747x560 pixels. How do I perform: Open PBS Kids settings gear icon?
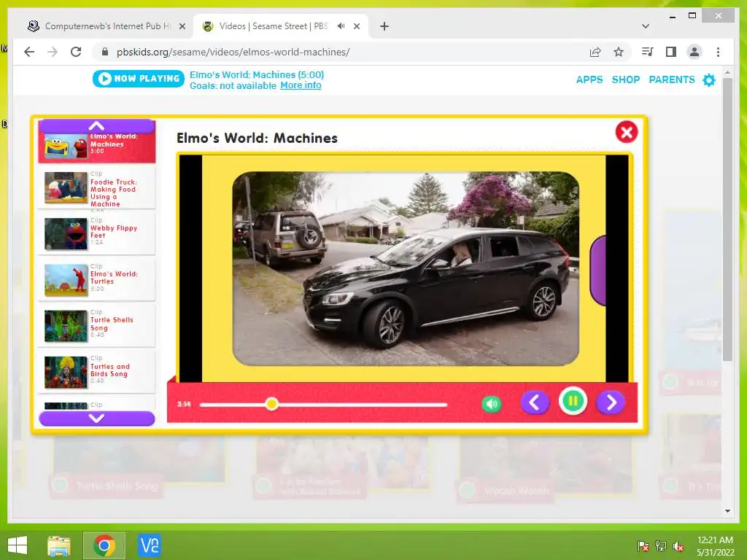pyautogui.click(x=709, y=79)
